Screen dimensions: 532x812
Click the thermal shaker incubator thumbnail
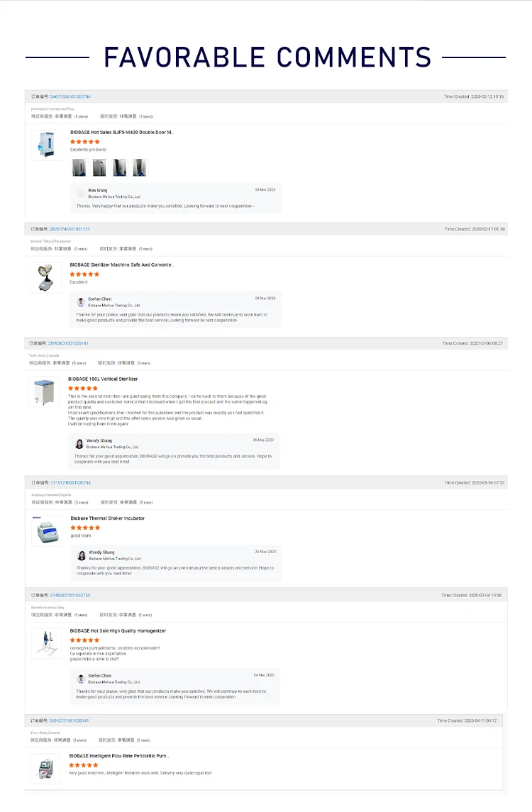47,530
